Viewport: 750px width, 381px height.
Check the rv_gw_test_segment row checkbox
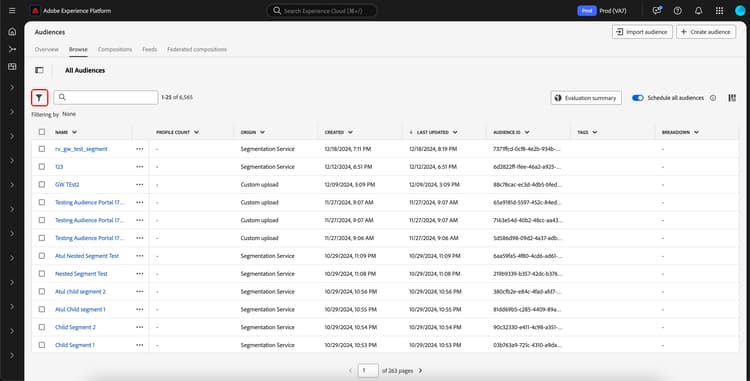pyautogui.click(x=42, y=149)
